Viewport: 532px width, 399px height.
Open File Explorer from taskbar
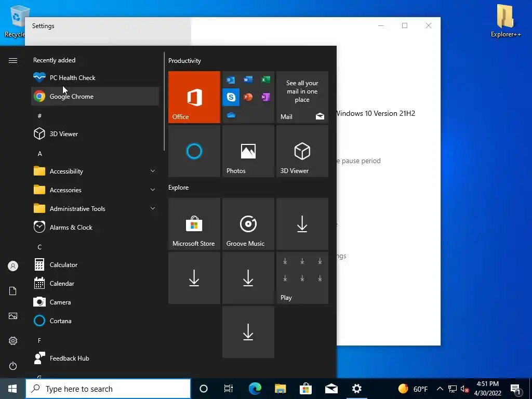pos(280,389)
